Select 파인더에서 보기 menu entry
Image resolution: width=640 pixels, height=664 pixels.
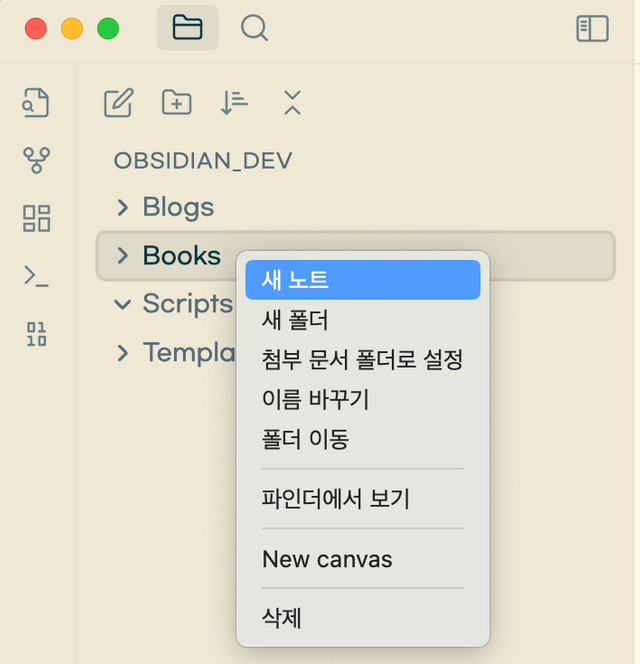(363, 499)
